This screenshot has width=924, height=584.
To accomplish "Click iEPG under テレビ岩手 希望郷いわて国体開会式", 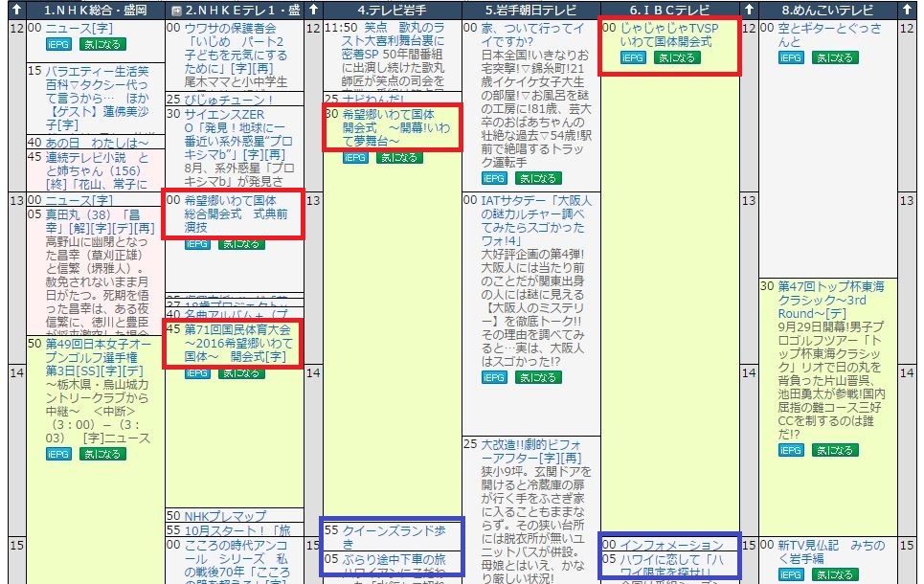I will point(354,157).
